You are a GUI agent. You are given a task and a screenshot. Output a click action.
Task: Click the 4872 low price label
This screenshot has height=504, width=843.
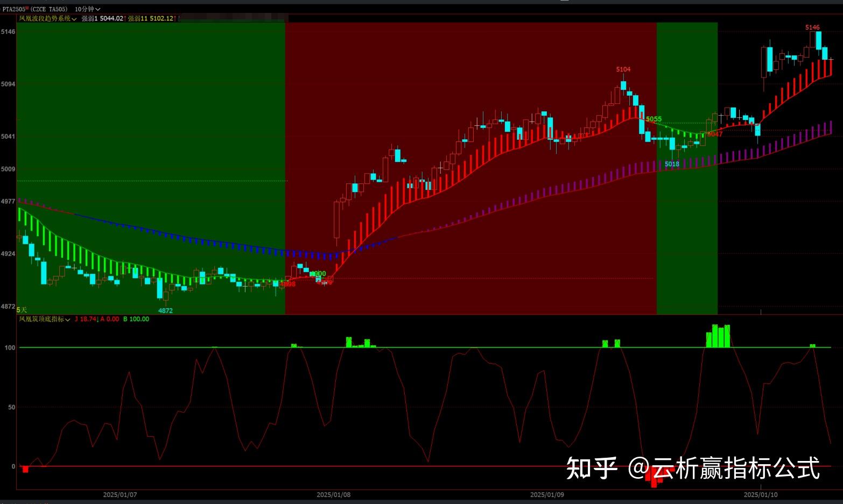tap(165, 311)
